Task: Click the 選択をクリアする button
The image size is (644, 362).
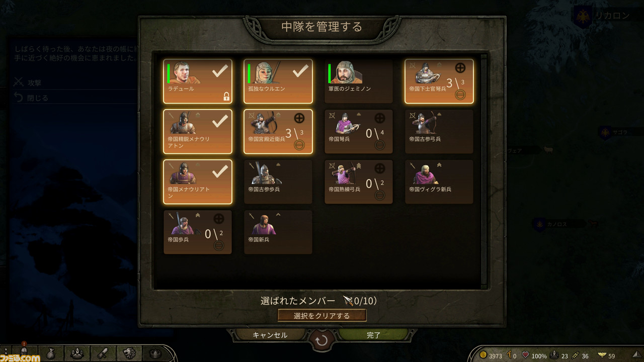Action: (x=322, y=316)
